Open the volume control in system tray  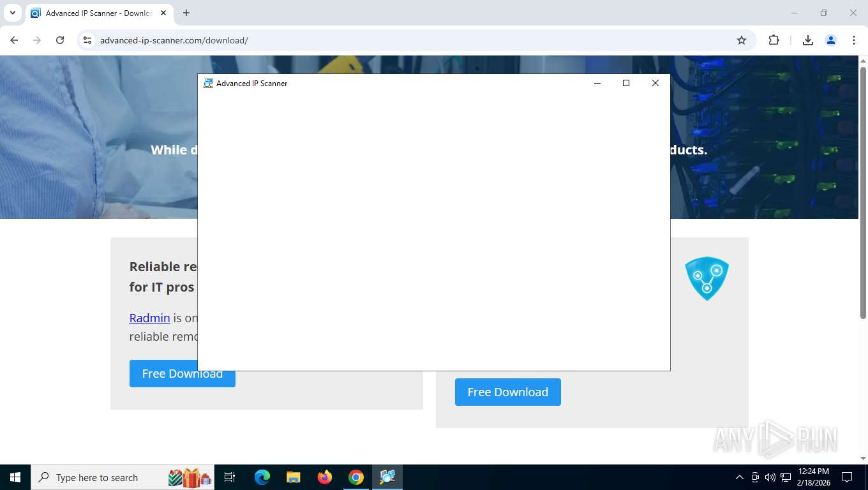click(770, 477)
